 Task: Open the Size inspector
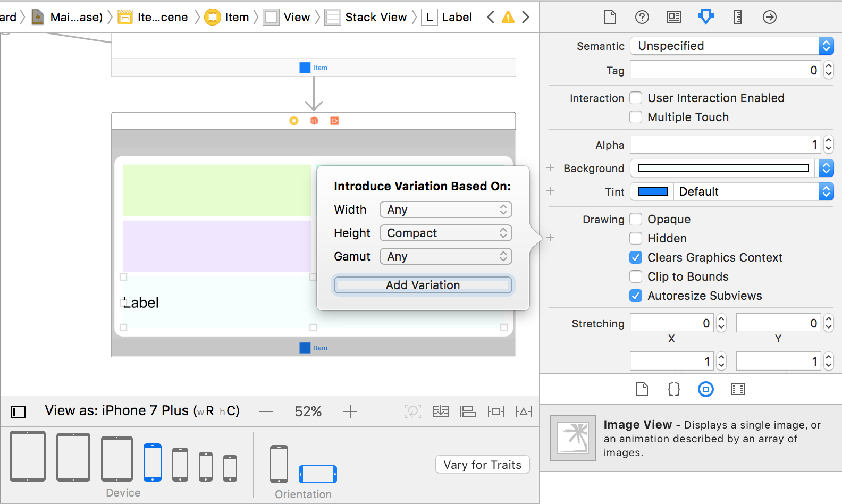[738, 17]
